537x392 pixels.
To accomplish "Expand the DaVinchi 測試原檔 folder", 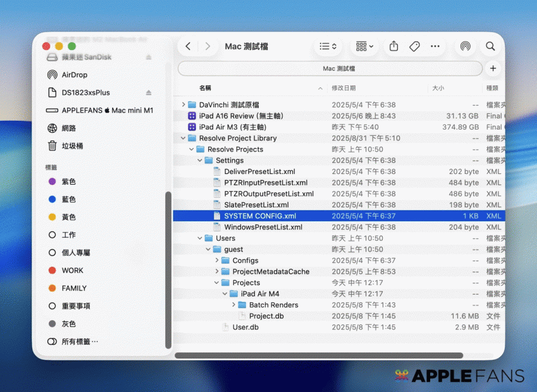I will tap(183, 105).
